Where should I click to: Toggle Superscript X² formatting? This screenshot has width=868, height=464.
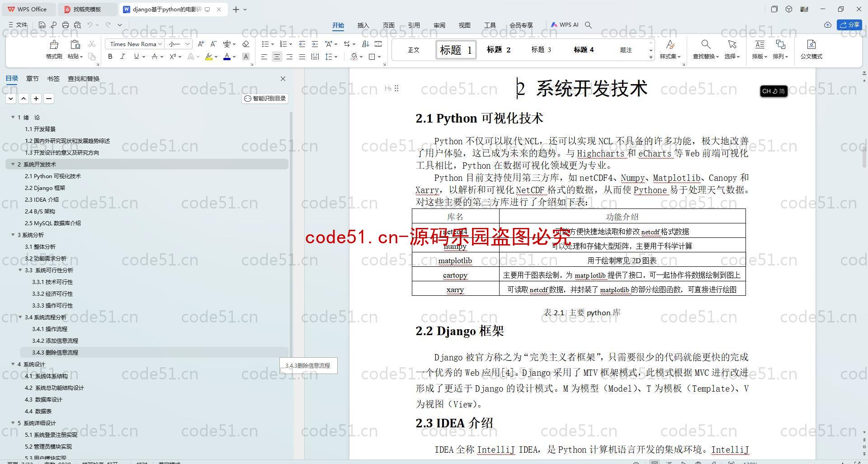(x=173, y=57)
